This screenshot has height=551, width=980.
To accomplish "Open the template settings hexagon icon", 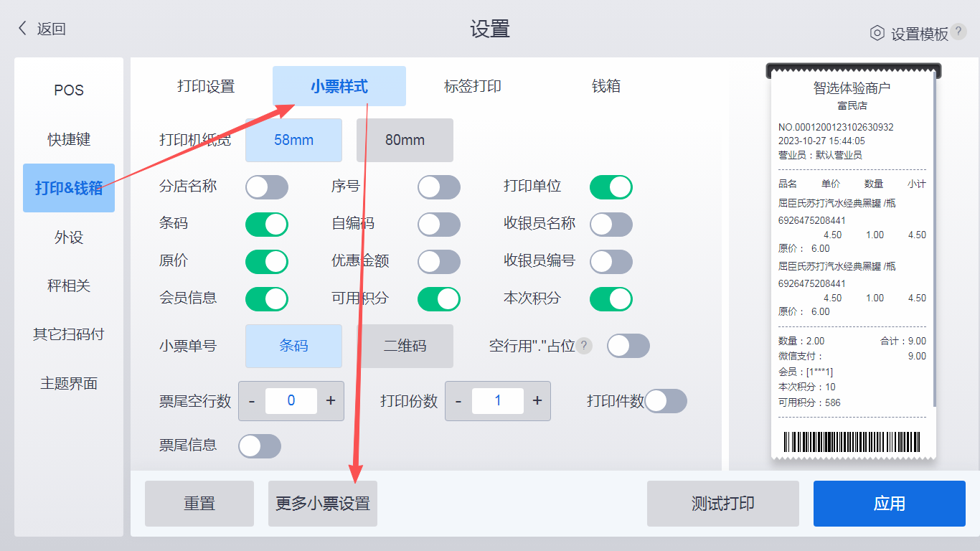I will tap(877, 33).
